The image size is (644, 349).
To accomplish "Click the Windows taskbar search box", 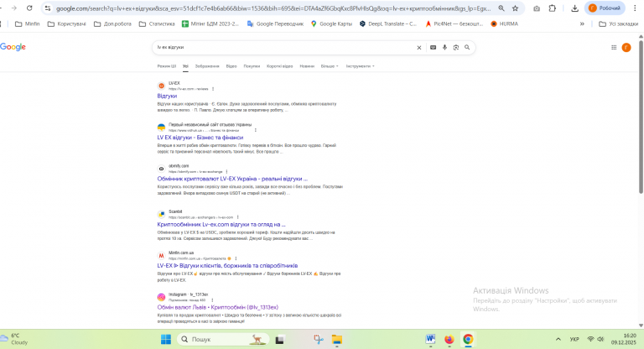I will [223, 339].
